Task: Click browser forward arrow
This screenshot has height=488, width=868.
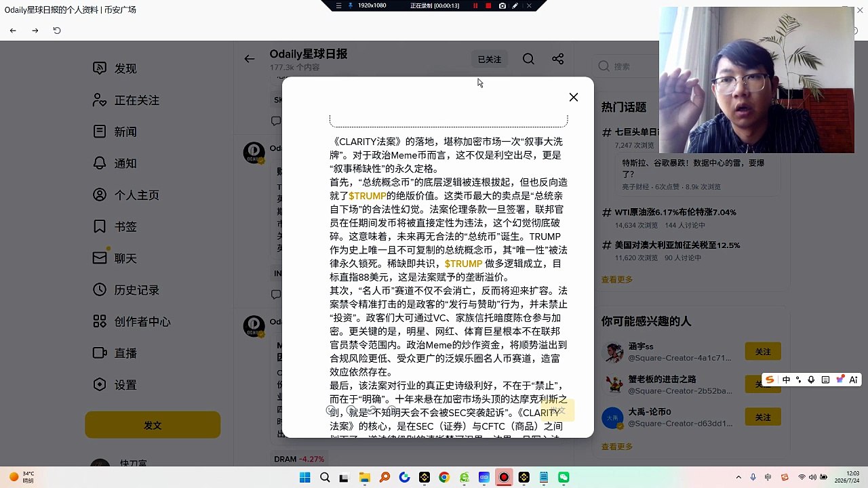Action: pyautogui.click(x=35, y=30)
